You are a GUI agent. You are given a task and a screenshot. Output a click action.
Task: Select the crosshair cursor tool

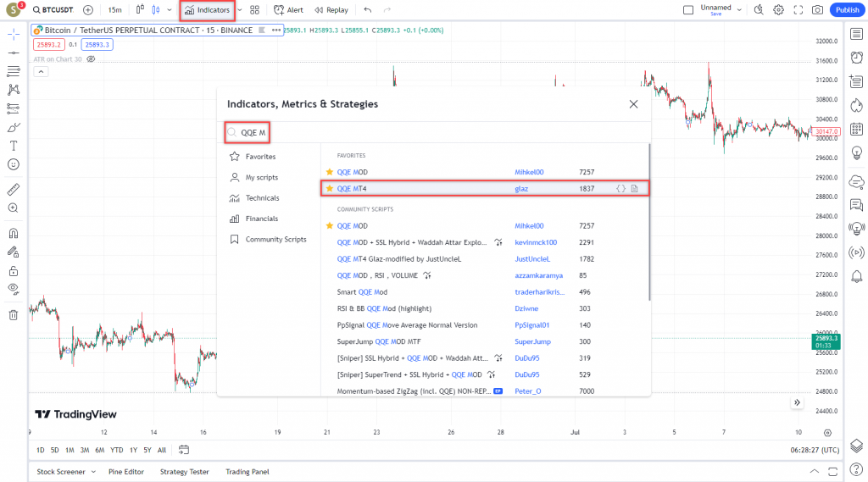[14, 35]
